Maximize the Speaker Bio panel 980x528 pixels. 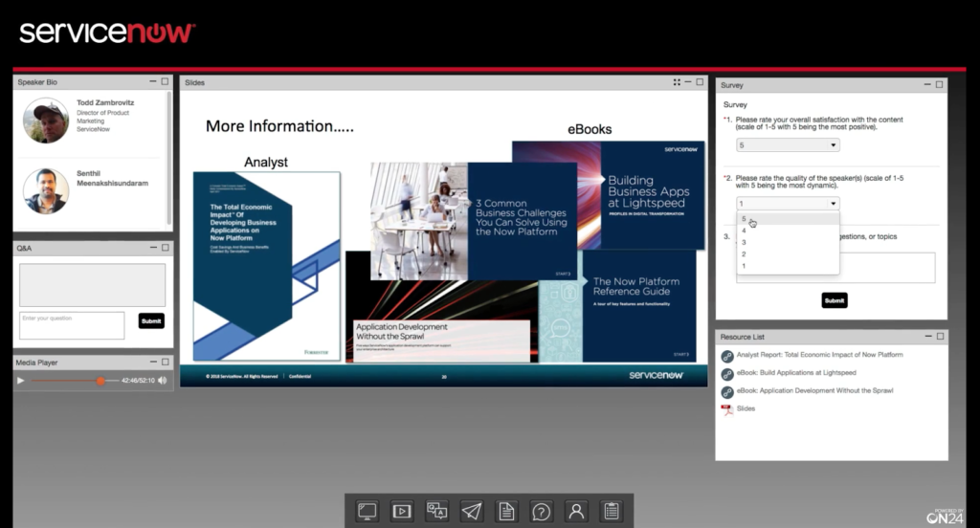[165, 81]
